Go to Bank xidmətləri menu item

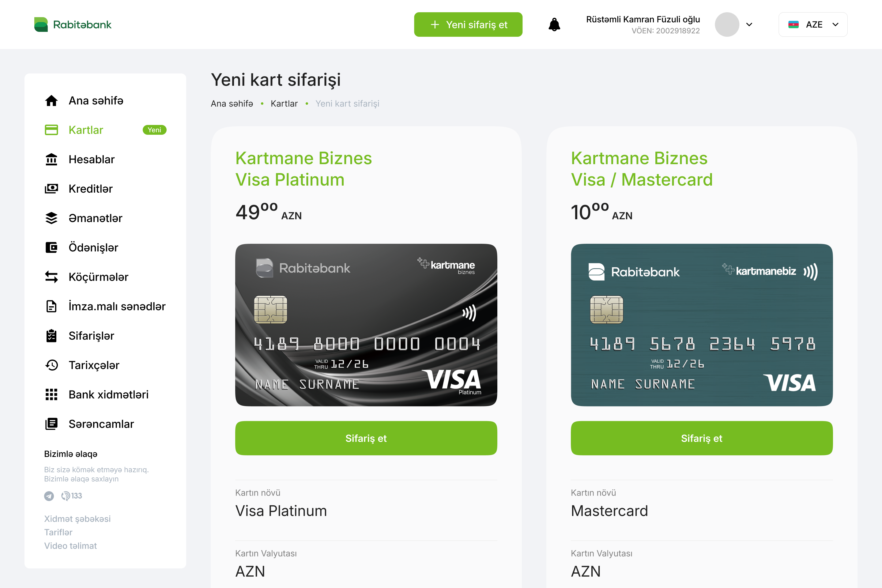coord(108,394)
